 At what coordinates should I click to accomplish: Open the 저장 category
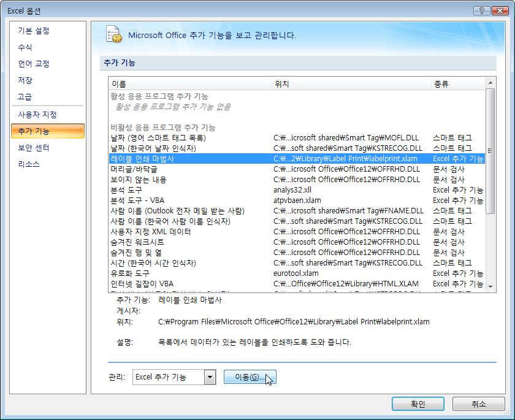click(25, 80)
